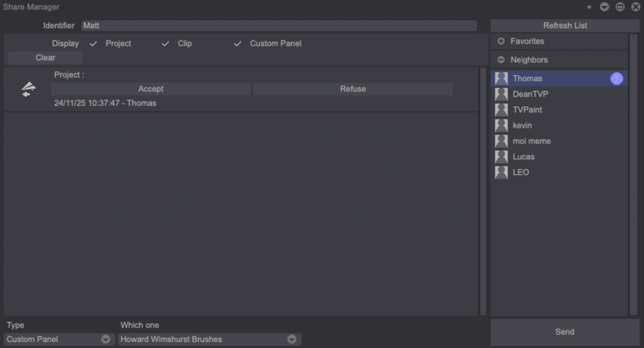Image resolution: width=644 pixels, height=348 pixels.
Task: Uncheck the Project display checkbox
Action: coord(93,44)
